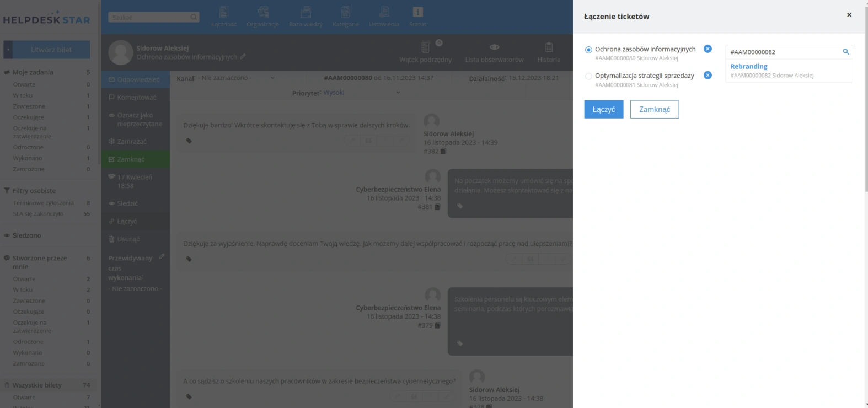Viewport: 868px width, 408px height.
Task: Open the Baza wiedzy toolbar icon
Action: [x=306, y=17]
